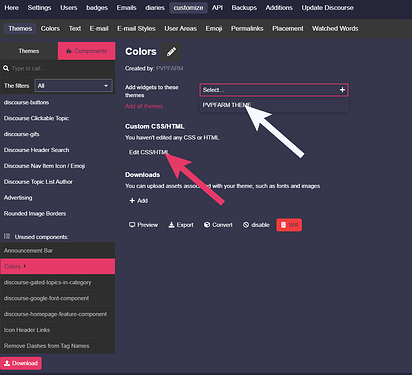The image size is (412, 375).
Task: Click the Download button at sidebar bottom
Action: click(x=21, y=363)
